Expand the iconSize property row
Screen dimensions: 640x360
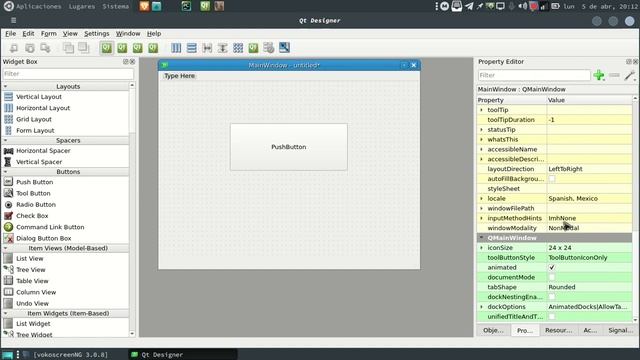481,248
